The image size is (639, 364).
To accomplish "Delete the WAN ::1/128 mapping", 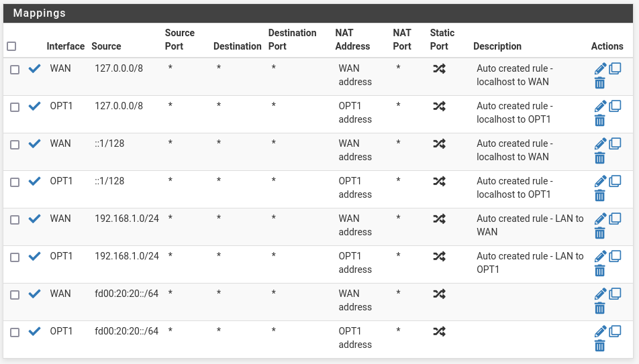I will (x=599, y=158).
